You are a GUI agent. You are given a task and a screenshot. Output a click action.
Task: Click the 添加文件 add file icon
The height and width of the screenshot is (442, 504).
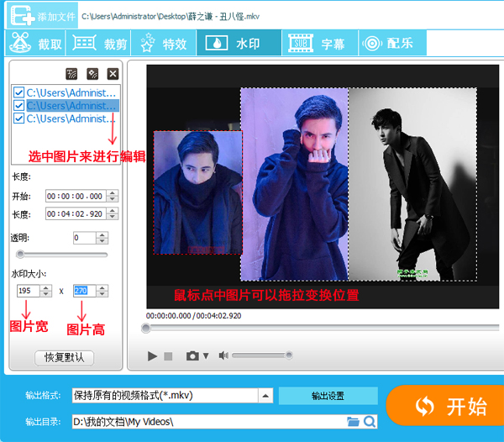click(x=25, y=15)
